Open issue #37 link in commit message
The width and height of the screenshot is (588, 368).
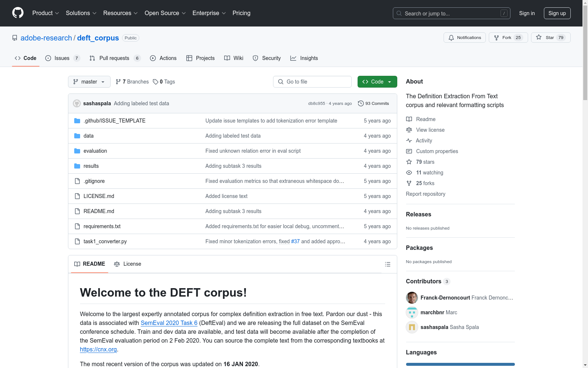[295, 241]
